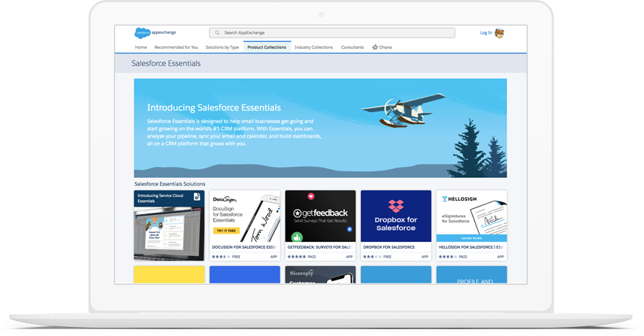Open the Consultants tab
The image size is (644, 336).
[352, 47]
